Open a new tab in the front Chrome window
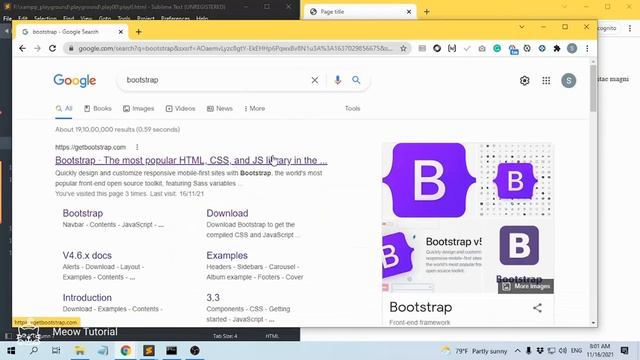Viewport: 640px width, 360px height. (138, 32)
